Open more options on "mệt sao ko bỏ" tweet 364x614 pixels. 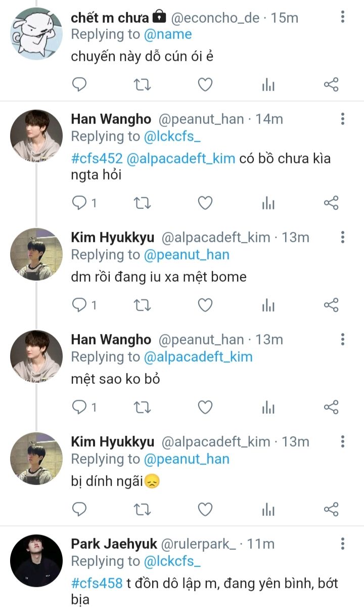point(343,339)
